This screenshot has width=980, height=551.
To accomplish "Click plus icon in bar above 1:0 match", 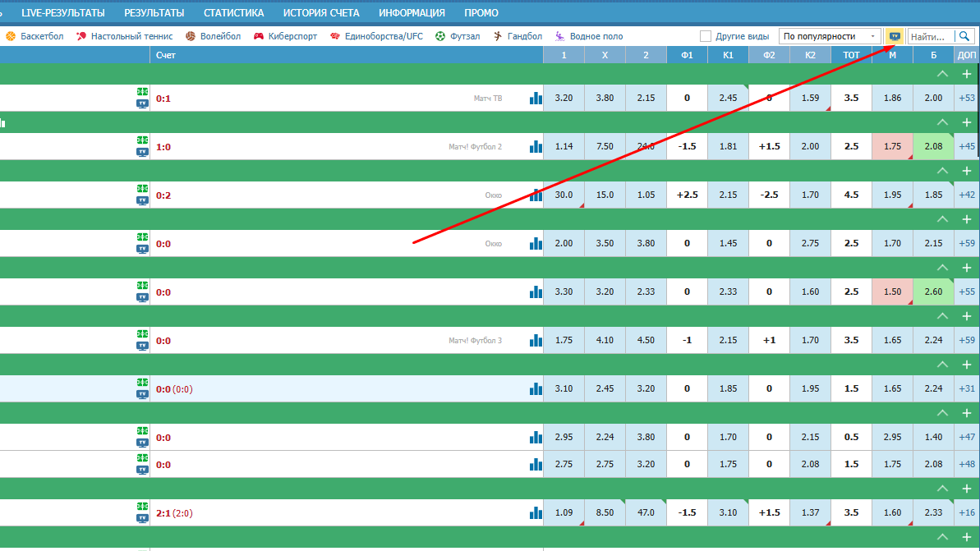I will pyautogui.click(x=966, y=122).
